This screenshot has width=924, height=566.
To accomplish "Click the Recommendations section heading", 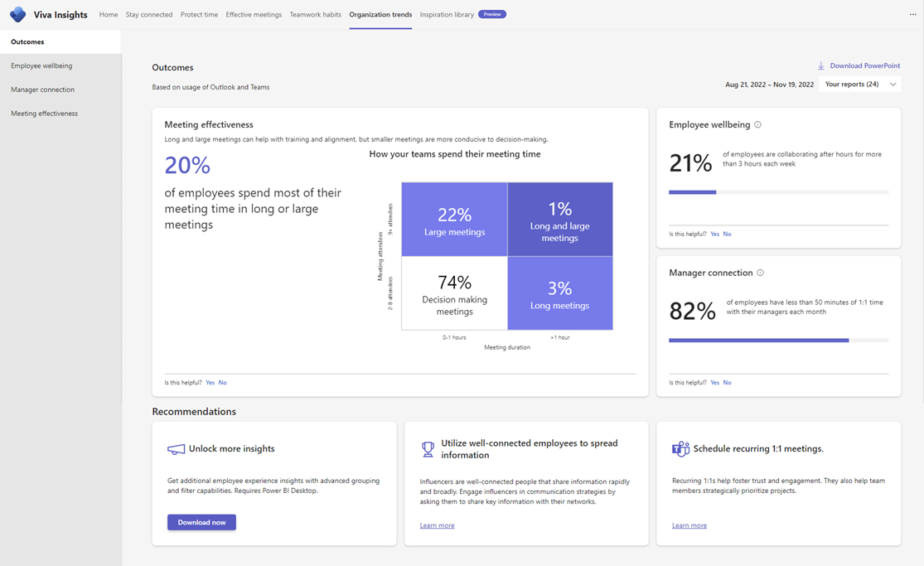I will click(194, 412).
